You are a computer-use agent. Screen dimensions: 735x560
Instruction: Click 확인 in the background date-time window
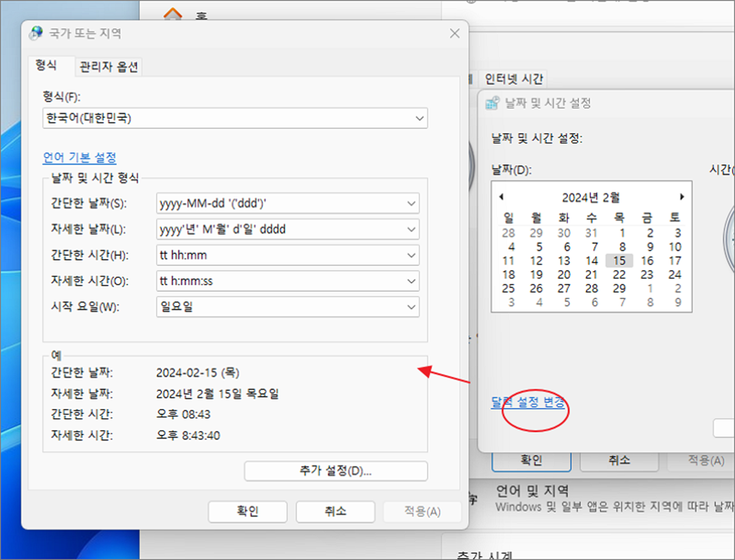point(531,460)
